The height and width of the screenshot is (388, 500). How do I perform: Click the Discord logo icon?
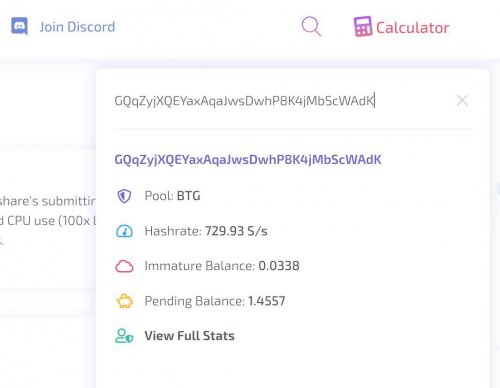coord(19,26)
